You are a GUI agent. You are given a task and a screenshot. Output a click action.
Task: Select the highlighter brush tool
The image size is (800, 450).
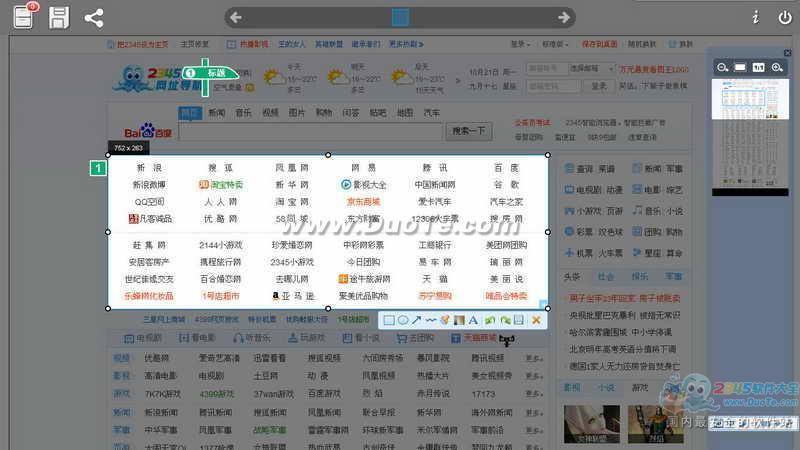pos(445,320)
